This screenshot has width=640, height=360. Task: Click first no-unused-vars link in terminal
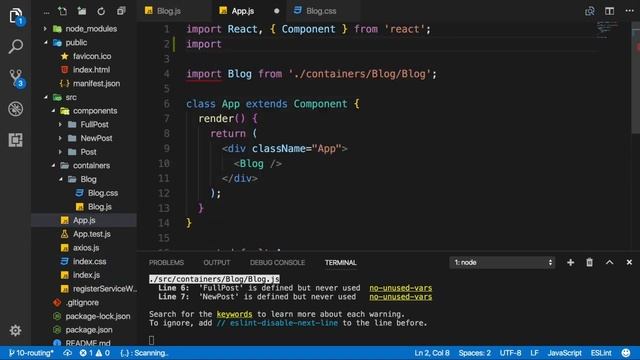click(x=400, y=288)
